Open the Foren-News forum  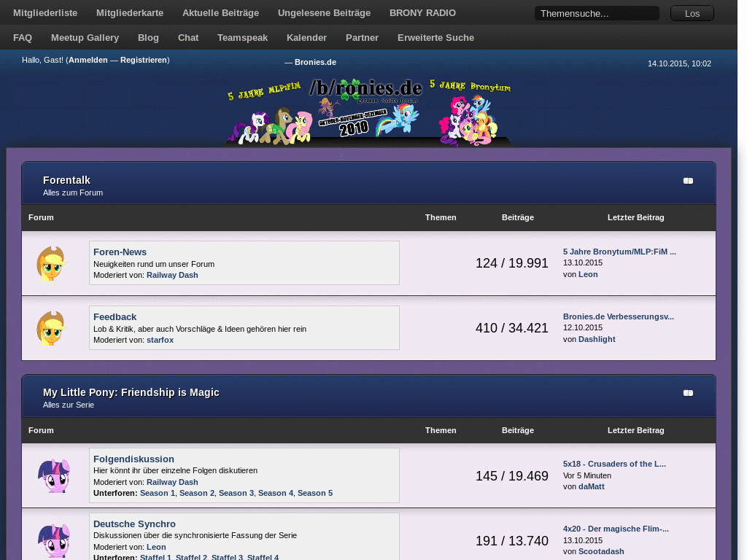[120, 252]
